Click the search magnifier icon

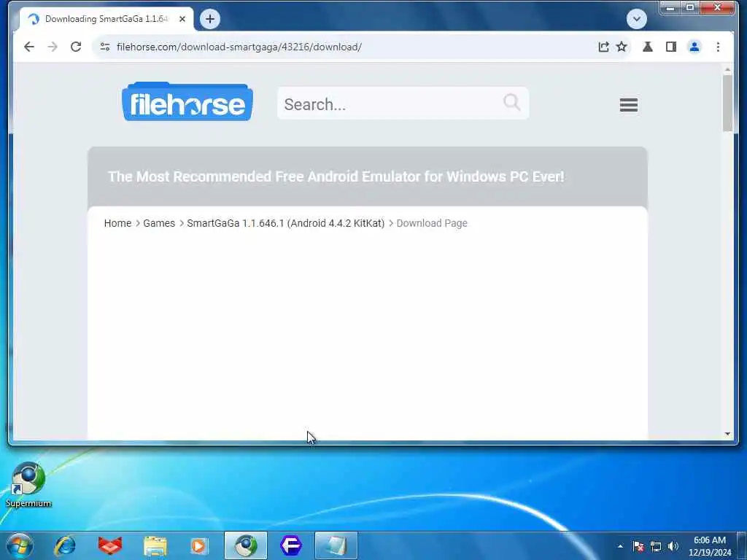tap(511, 102)
